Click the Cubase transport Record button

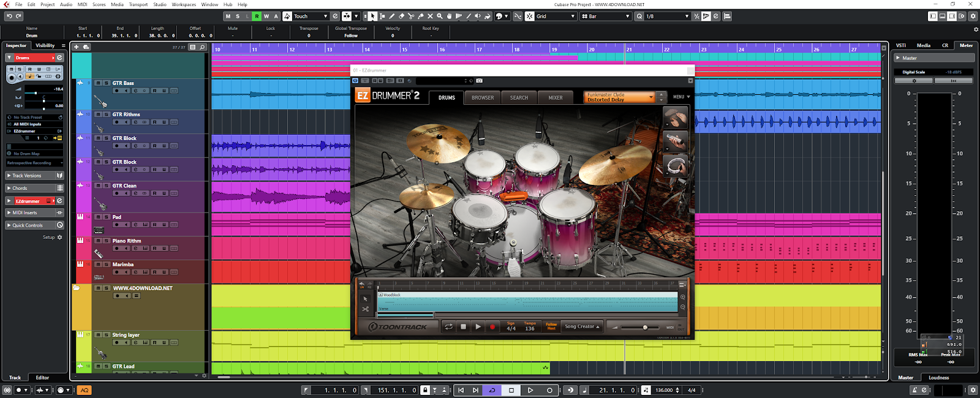[549, 390]
